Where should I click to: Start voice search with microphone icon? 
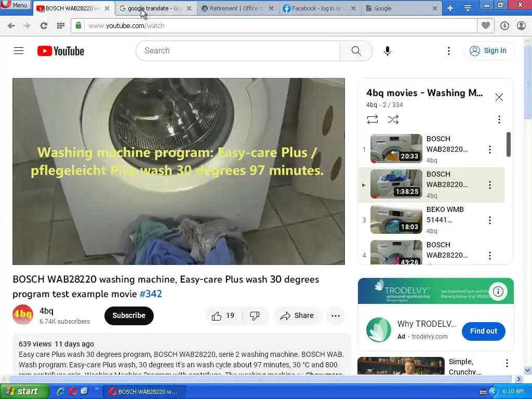click(388, 51)
